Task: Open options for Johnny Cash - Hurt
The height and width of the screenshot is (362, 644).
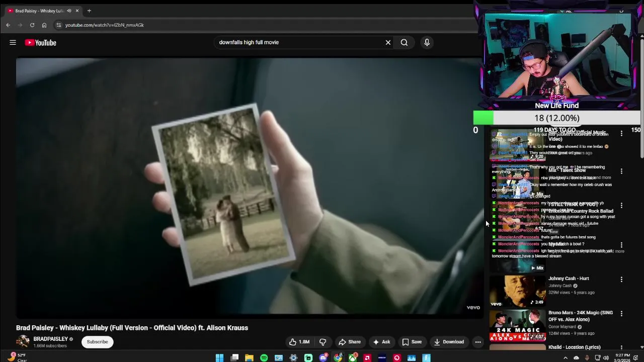Action: click(621, 280)
